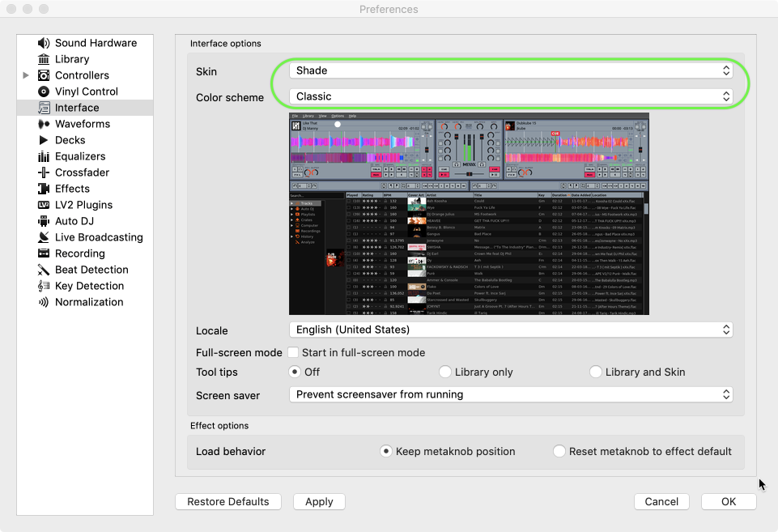
Task: Click the Auto DJ robot icon
Action: coord(44,221)
